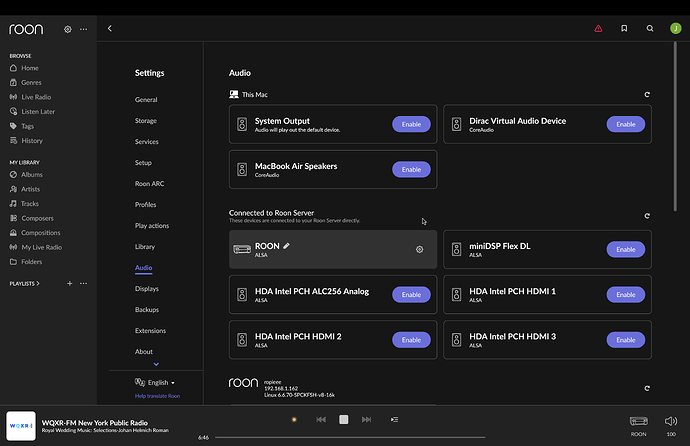Image resolution: width=690 pixels, height=446 pixels.
Task: Click Help translate Roon link
Action: [x=157, y=396]
